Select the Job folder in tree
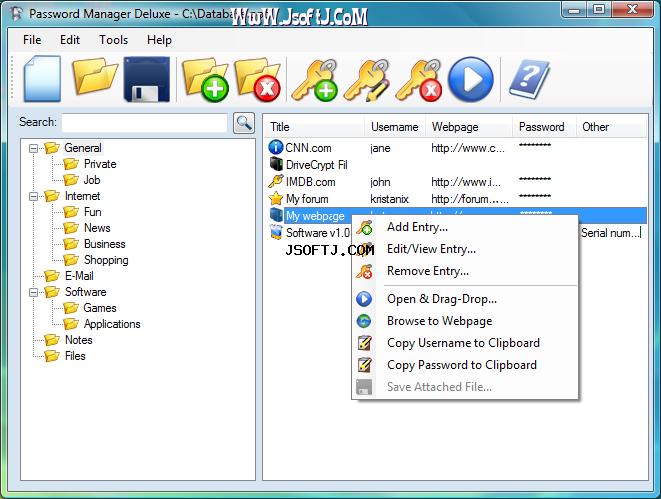Image resolution: width=661 pixels, height=499 pixels. (91, 180)
